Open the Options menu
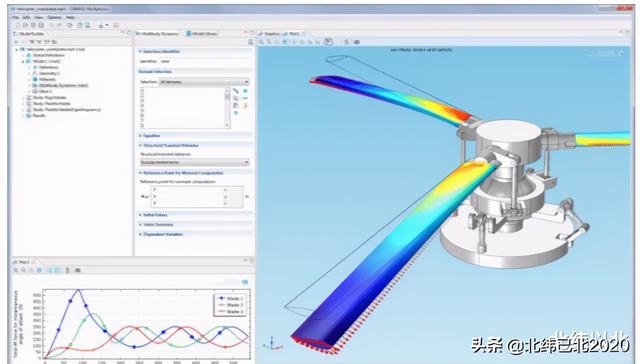Screen dimensions: 640x364 point(54,18)
